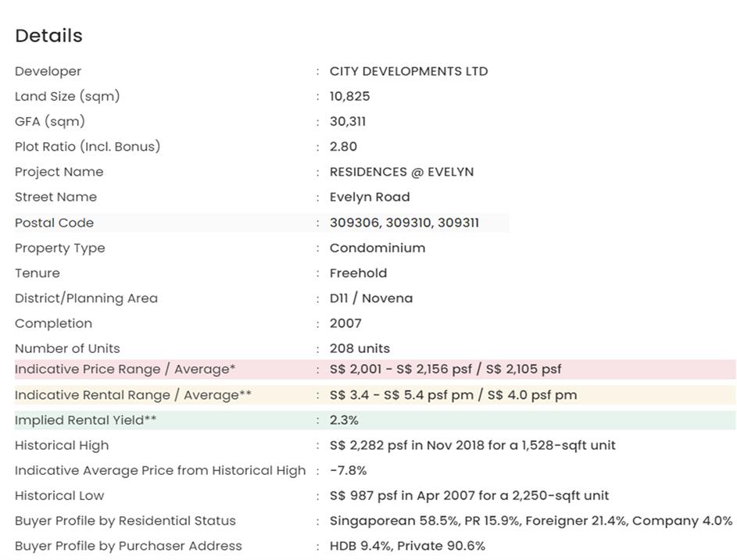
Task: Click the Buyer Profile by Purchaser Address label
Action: coord(128,546)
